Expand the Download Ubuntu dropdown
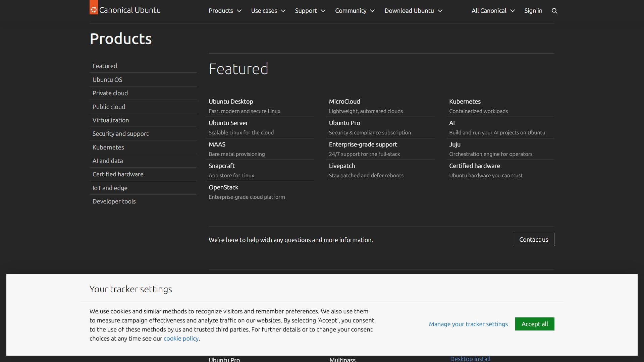Screen dimensions: 644x362 [414, 11]
